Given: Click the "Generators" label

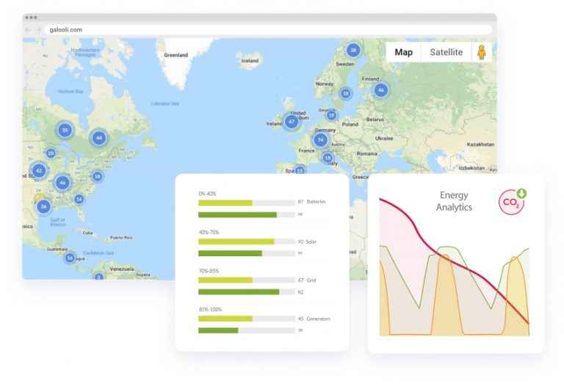Looking at the screenshot, I should [318, 319].
